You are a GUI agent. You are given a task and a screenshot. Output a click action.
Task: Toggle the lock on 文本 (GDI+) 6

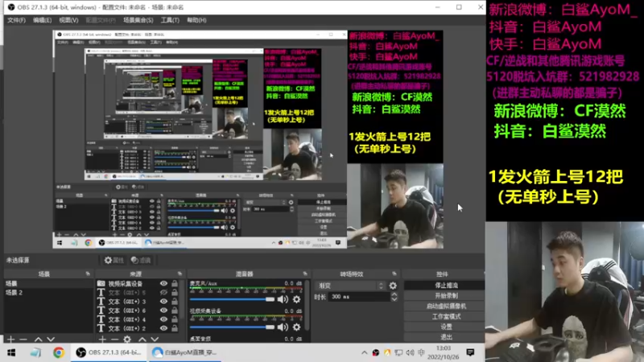175,311
